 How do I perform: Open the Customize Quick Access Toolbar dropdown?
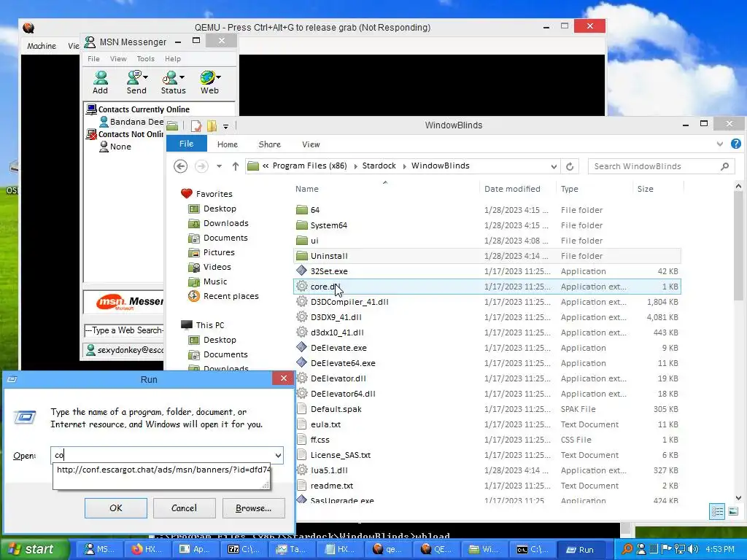pos(226,127)
